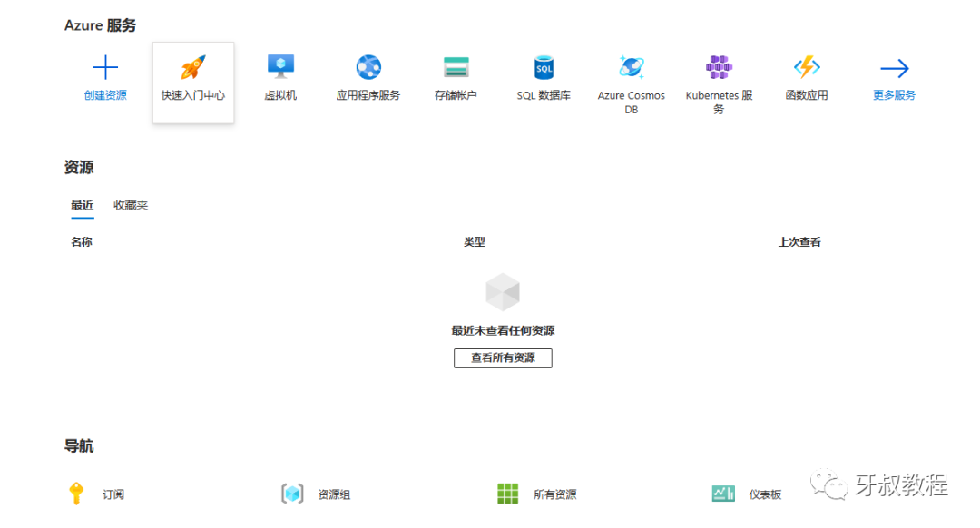Open the 存储帐户 icon
The width and height of the screenshot is (980, 528).
456,67
